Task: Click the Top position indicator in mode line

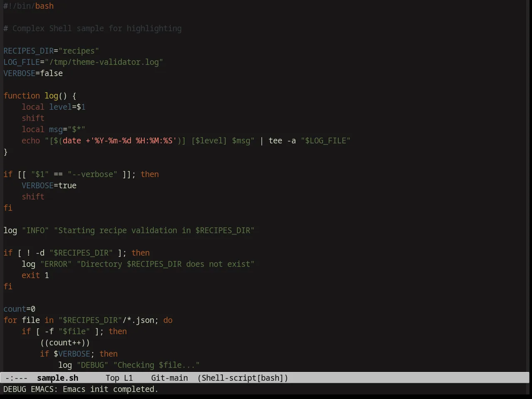Action: (112, 378)
